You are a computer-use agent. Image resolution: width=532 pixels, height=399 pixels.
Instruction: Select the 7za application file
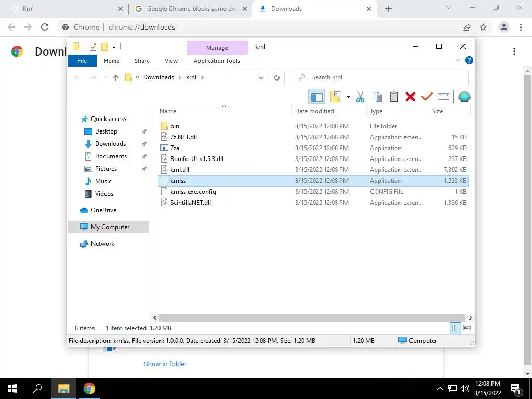[313, 148]
